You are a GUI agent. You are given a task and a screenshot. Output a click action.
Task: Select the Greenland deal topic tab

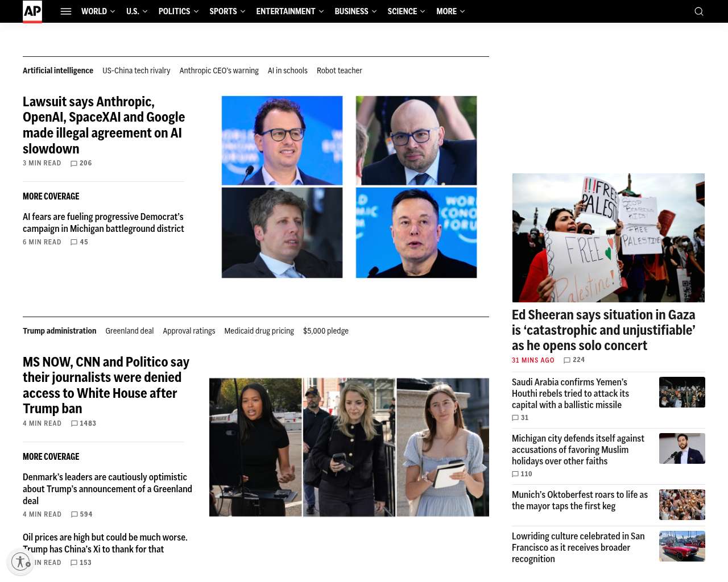pyautogui.click(x=130, y=331)
